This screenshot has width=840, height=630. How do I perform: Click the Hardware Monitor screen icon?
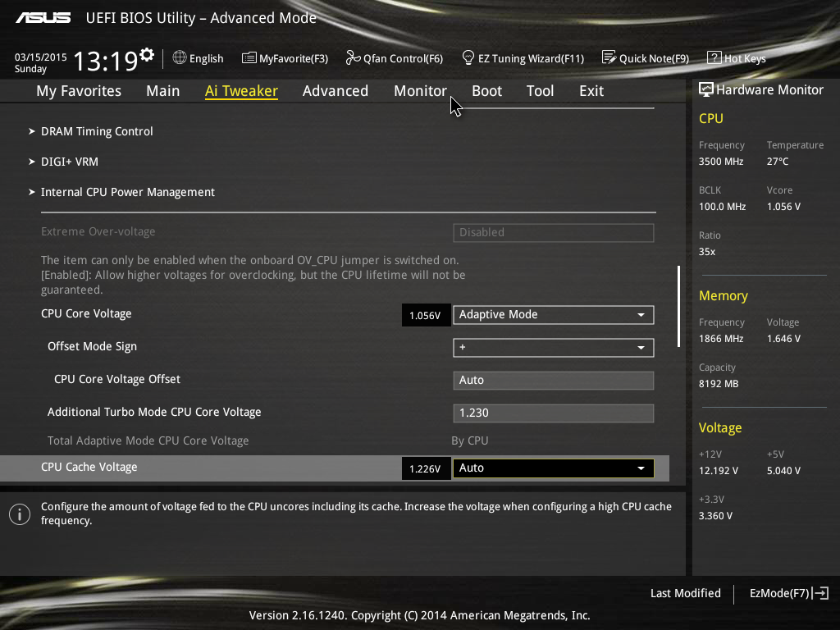pos(706,89)
